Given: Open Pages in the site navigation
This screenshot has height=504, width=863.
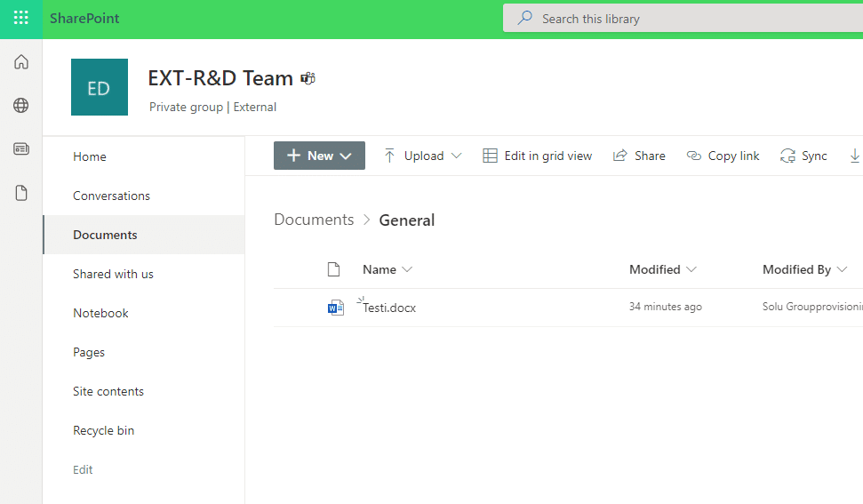Looking at the screenshot, I should coord(89,352).
